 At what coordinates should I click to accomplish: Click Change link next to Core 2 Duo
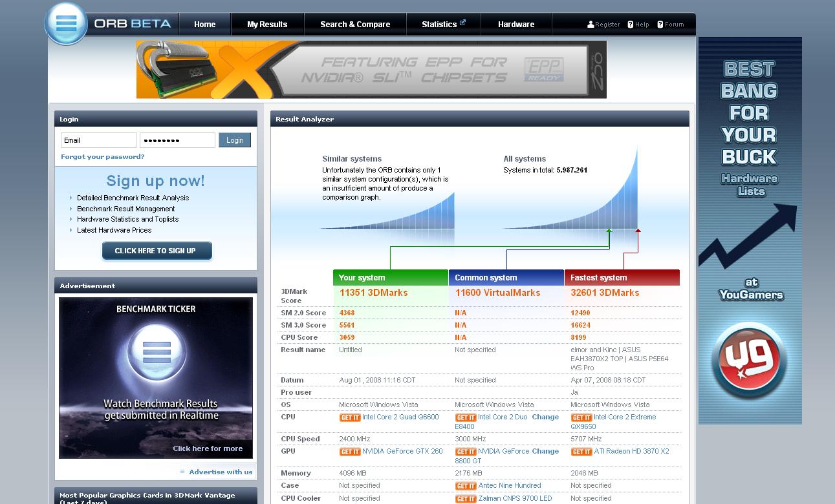click(545, 417)
